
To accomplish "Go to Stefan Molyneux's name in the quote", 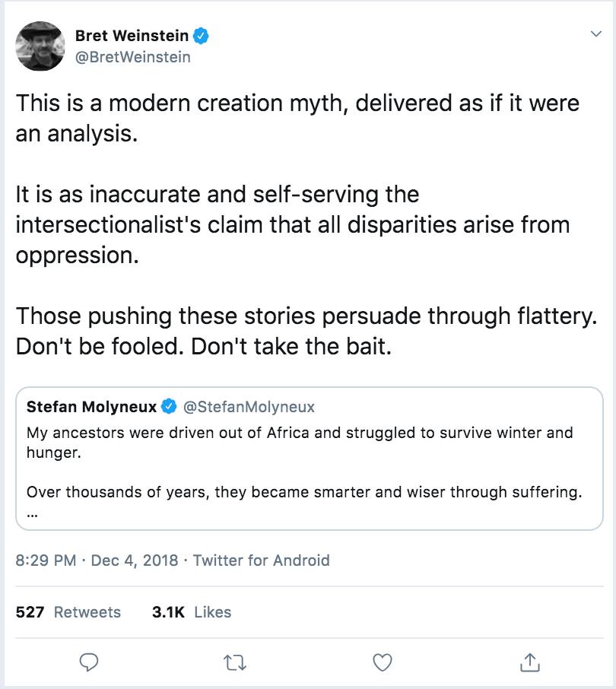I will point(91,407).
